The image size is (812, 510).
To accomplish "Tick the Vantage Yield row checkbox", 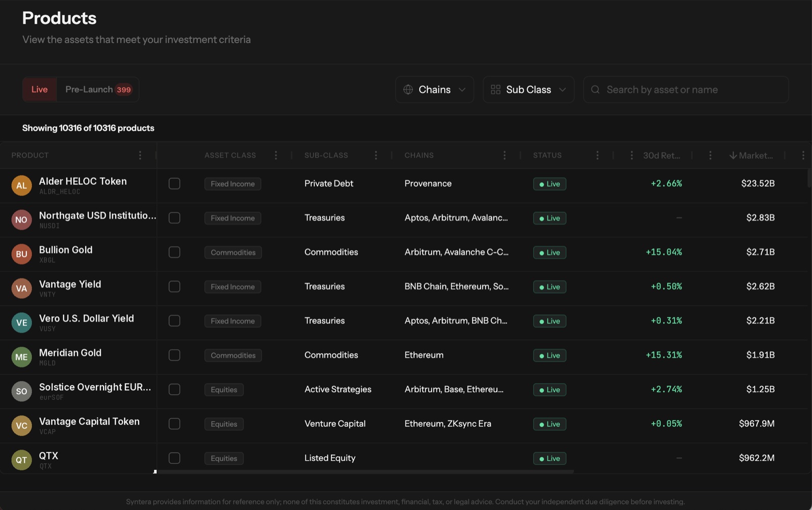I will tap(174, 286).
